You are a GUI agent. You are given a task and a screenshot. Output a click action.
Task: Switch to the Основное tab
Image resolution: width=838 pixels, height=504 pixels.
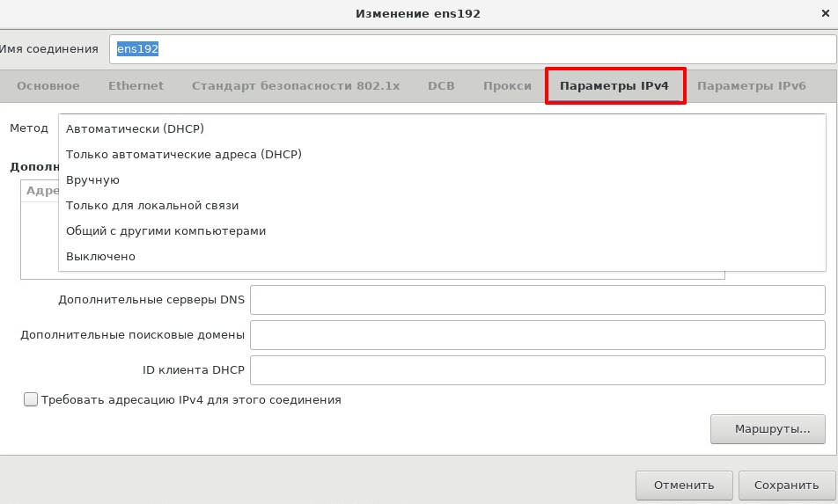click(48, 86)
